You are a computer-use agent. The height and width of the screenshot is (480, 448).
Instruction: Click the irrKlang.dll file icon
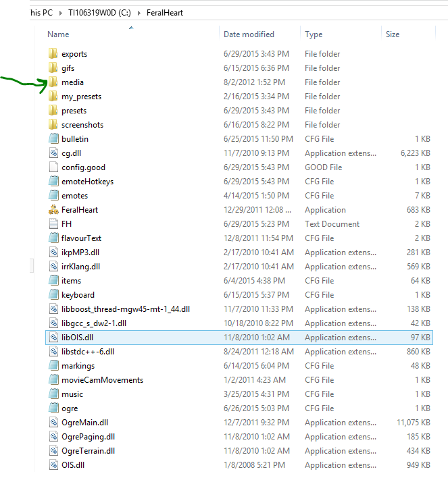[53, 266]
